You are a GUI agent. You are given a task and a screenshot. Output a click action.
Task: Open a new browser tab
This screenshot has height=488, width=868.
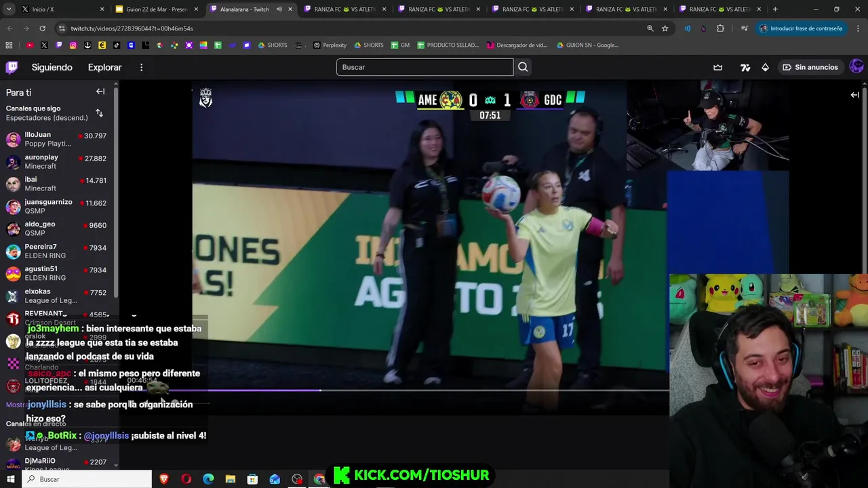click(775, 9)
